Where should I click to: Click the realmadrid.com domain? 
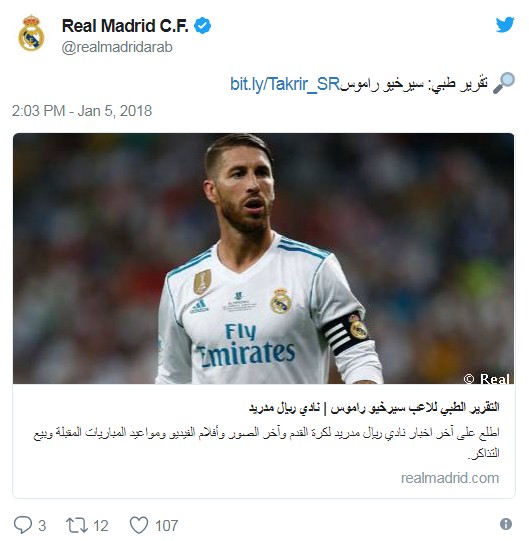point(450,478)
